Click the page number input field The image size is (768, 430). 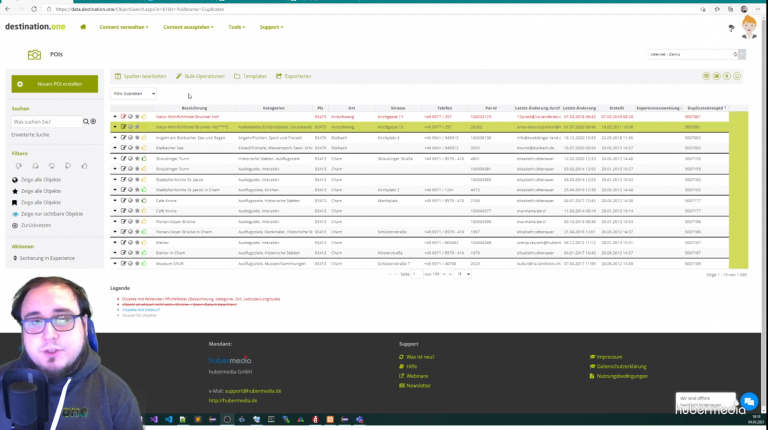[417, 274]
